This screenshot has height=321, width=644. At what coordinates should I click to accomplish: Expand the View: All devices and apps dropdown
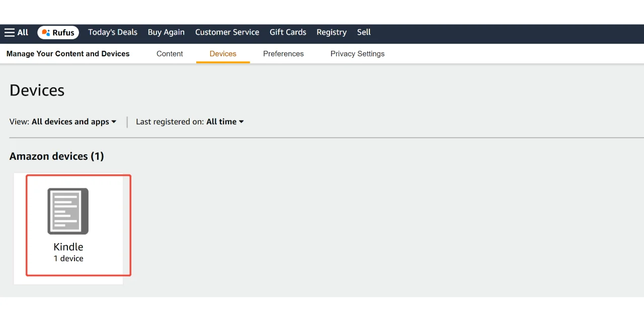pos(63,122)
